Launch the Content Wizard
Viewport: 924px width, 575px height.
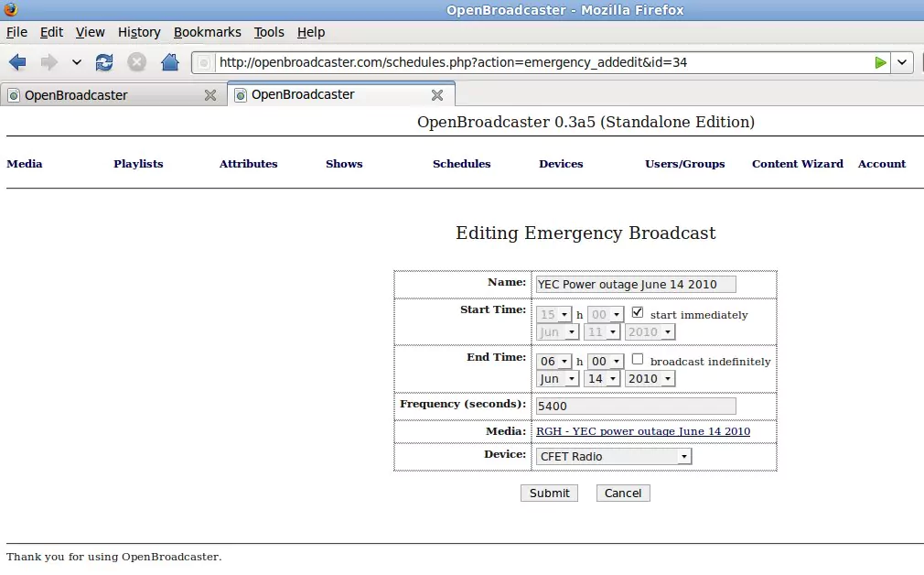(798, 164)
